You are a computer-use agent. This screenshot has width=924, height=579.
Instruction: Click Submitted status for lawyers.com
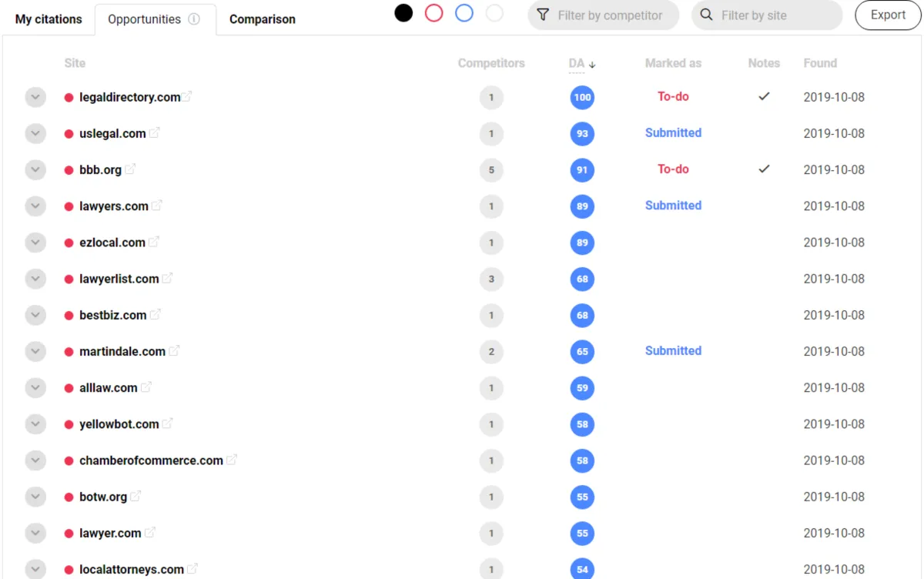673,205
